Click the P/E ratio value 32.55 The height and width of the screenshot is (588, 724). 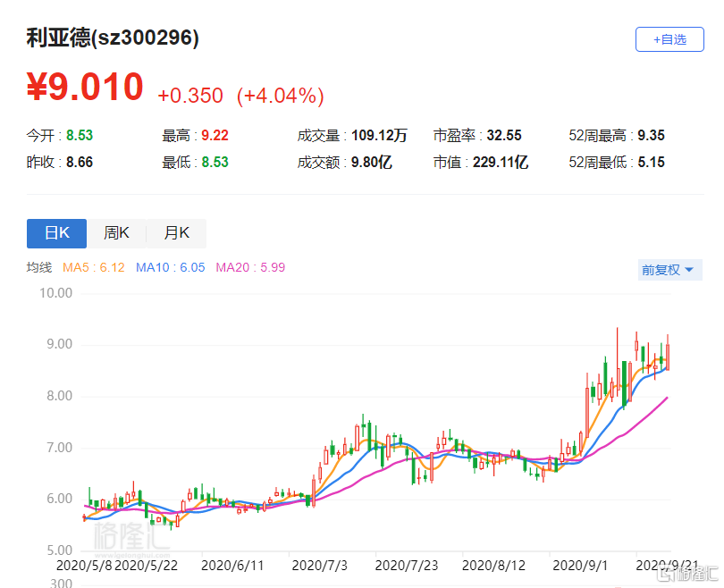504,135
